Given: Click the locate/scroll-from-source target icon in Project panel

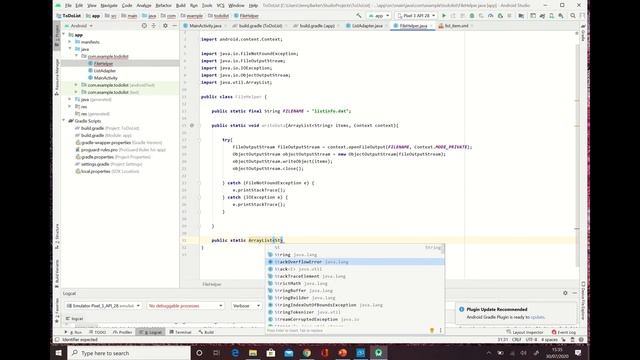Looking at the screenshot, I should click(144, 26).
